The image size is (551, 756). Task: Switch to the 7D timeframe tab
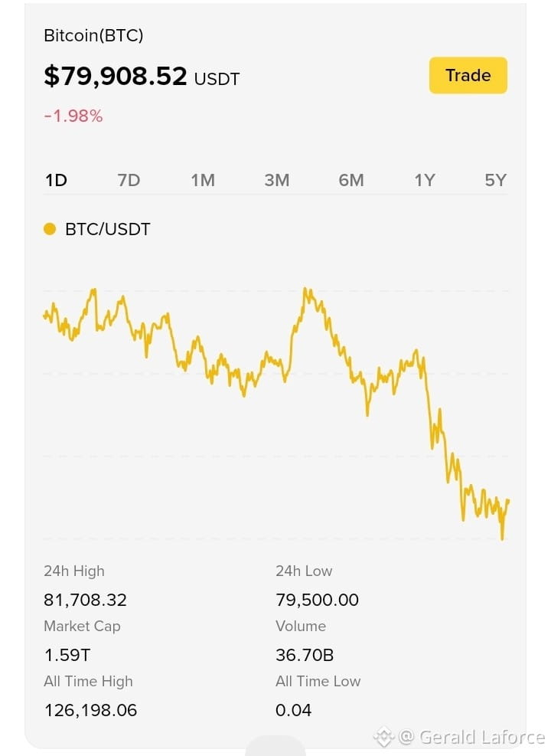[129, 180]
